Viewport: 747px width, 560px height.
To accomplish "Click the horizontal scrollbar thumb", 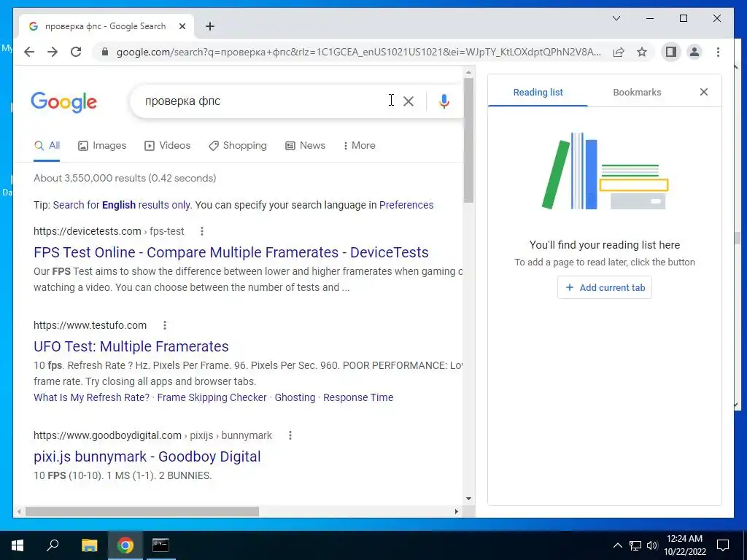I will (142, 511).
